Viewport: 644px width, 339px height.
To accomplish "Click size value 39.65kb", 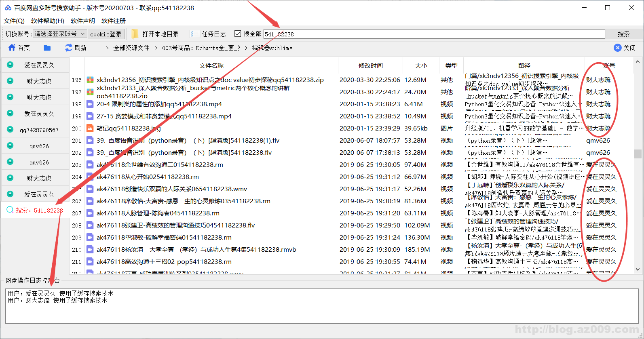I will click(416, 128).
